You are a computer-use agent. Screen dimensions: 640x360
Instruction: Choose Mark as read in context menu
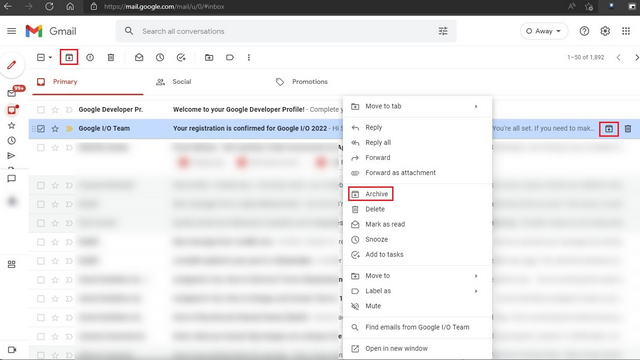coord(418,224)
